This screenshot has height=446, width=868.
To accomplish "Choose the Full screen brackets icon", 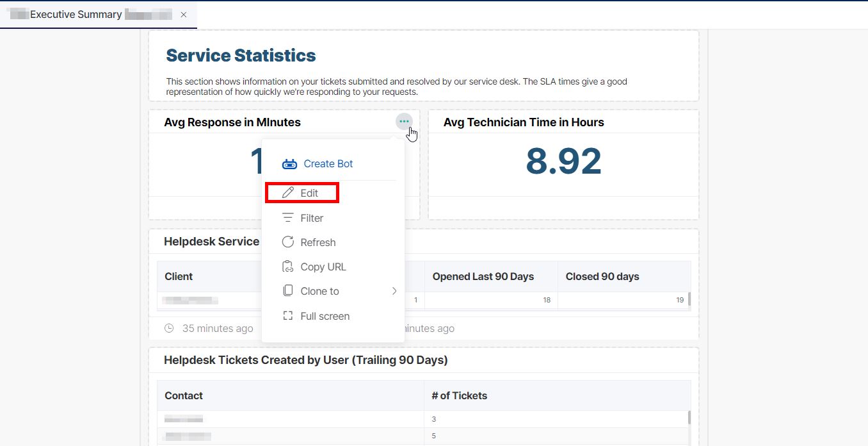I will [x=288, y=316].
